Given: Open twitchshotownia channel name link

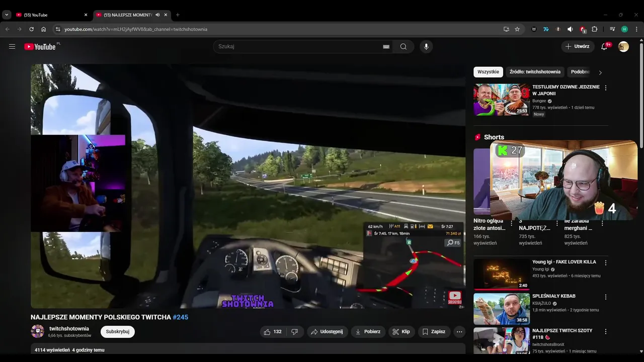Looking at the screenshot, I should pyautogui.click(x=69, y=329).
